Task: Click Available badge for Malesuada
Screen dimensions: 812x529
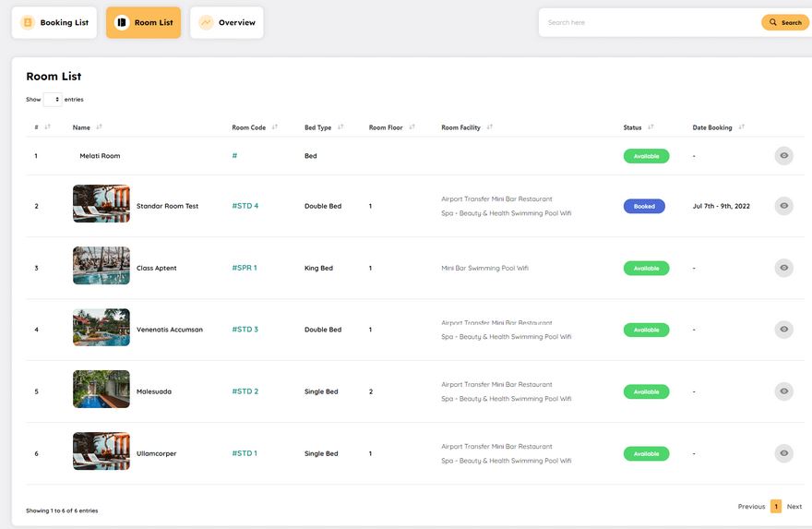Action: (x=646, y=391)
